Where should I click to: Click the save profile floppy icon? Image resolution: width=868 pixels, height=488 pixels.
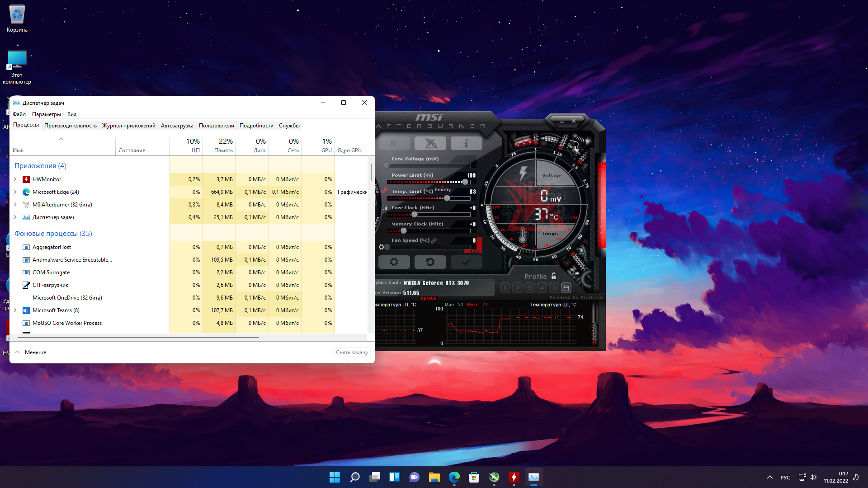[x=566, y=288]
